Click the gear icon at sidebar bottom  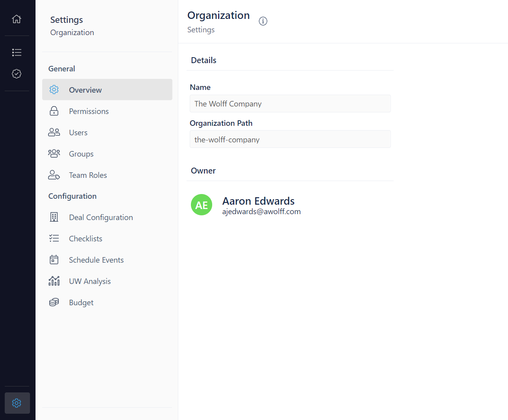[x=17, y=403]
